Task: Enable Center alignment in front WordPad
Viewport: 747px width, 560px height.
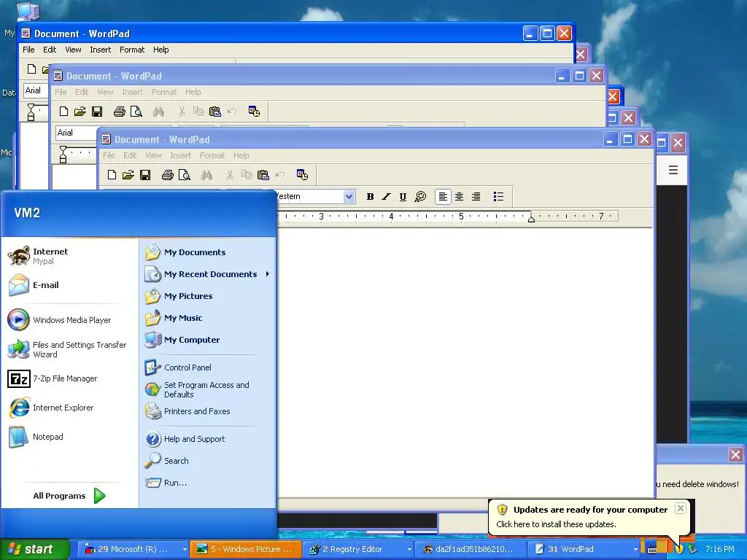Action: (x=460, y=197)
